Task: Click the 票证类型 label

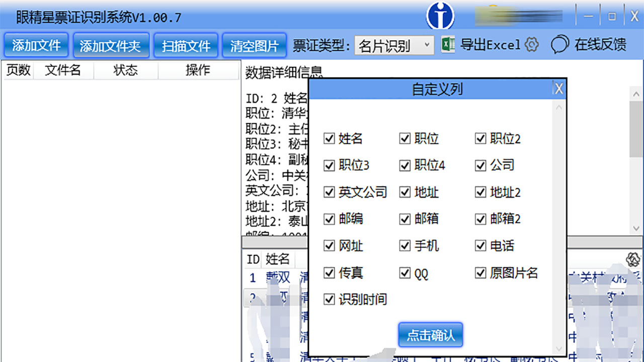Action: coord(321,46)
